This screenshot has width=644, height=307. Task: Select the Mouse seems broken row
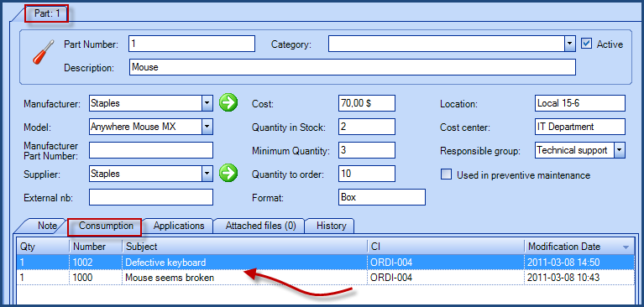coord(325,278)
